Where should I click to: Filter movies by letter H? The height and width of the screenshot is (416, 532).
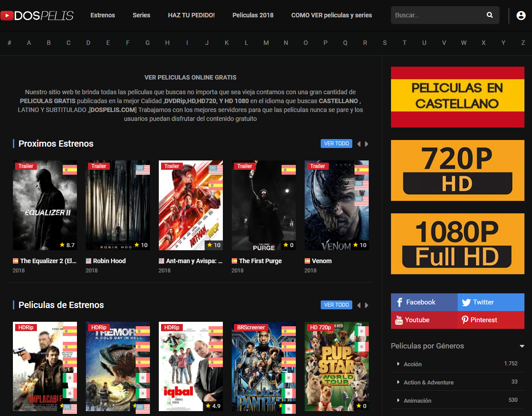[167, 43]
